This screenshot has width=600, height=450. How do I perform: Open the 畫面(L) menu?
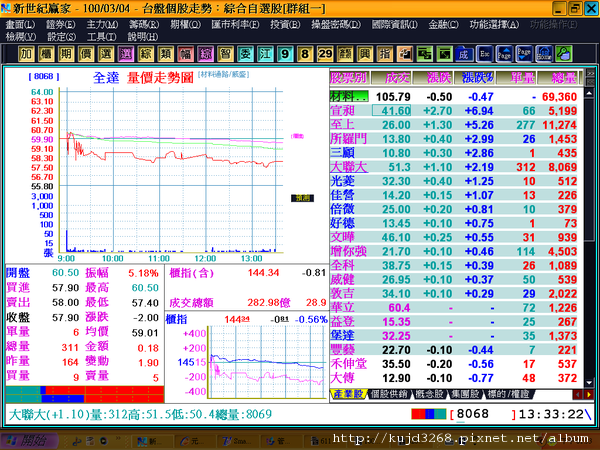(x=20, y=25)
